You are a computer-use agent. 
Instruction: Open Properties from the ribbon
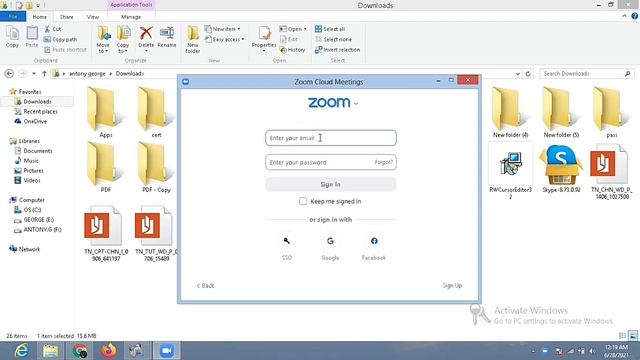(264, 39)
